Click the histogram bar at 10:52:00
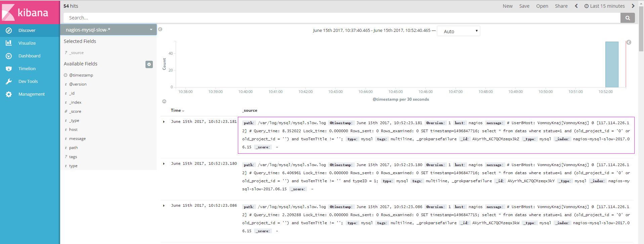The image size is (644, 244). (x=612, y=64)
